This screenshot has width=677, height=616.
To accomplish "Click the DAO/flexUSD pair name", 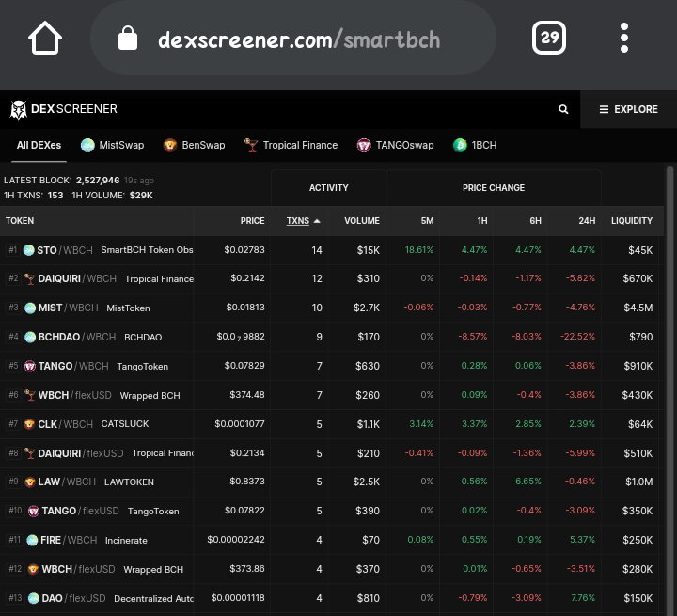I will [x=73, y=598].
